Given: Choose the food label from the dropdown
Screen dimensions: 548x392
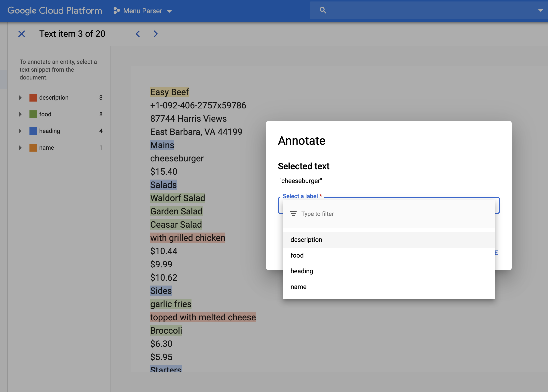Looking at the screenshot, I should 297,255.
